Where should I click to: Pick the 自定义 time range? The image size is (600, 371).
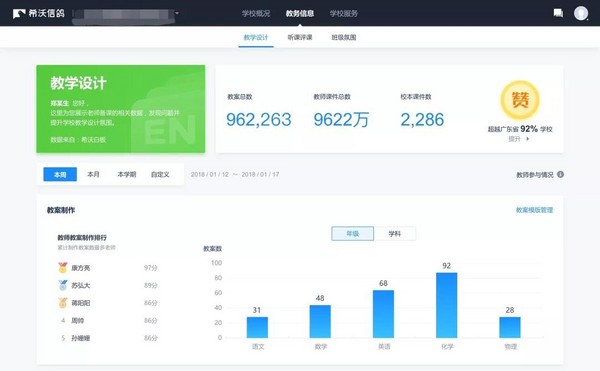tap(160, 174)
